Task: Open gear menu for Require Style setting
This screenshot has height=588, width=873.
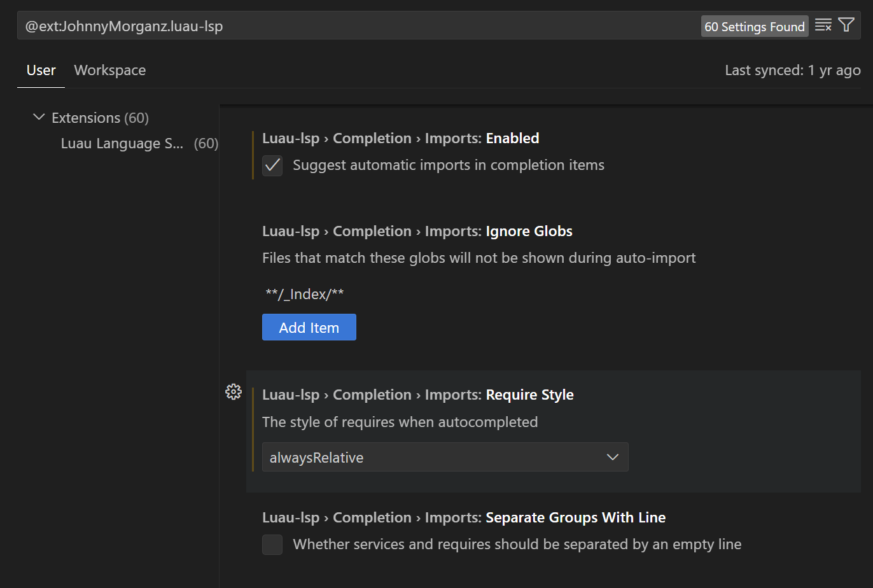Action: click(234, 392)
